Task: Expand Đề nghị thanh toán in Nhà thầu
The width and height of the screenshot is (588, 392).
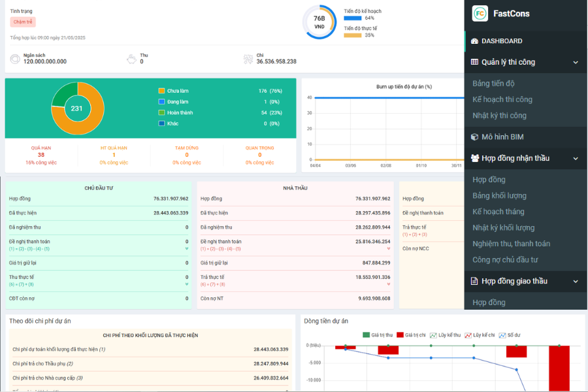Action: tap(389, 249)
